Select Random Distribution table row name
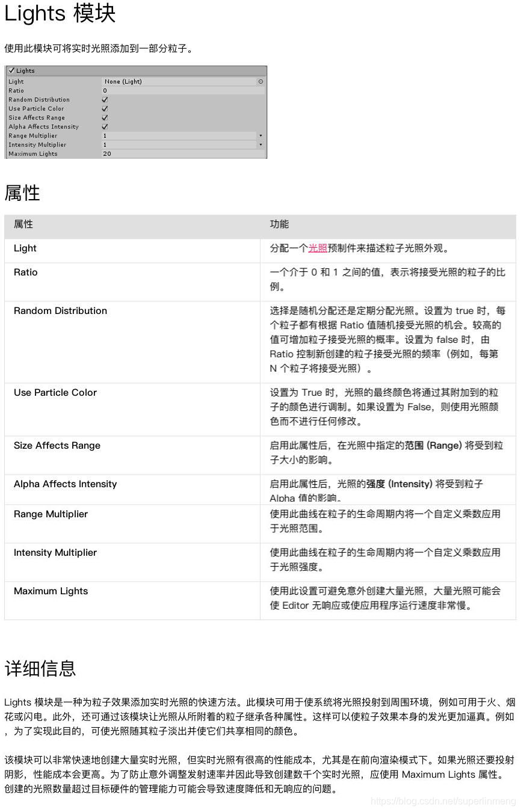This screenshot has width=521, height=812. (60, 311)
